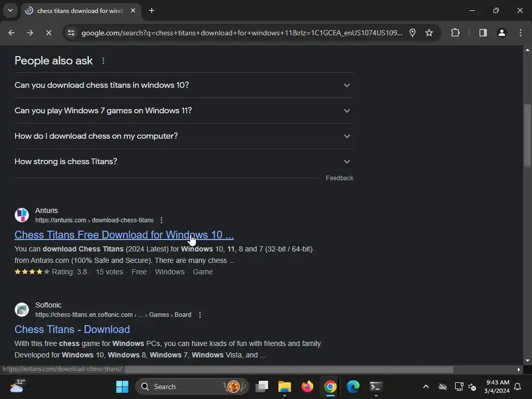The width and height of the screenshot is (532, 399).
Task: Show hidden system tray icons
Action: (426, 387)
